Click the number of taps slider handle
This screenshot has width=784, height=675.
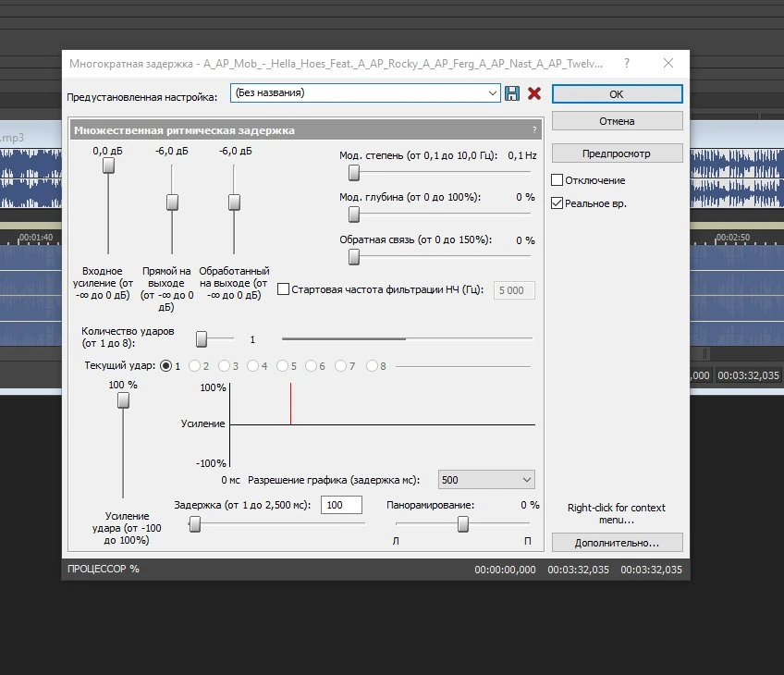(x=202, y=338)
